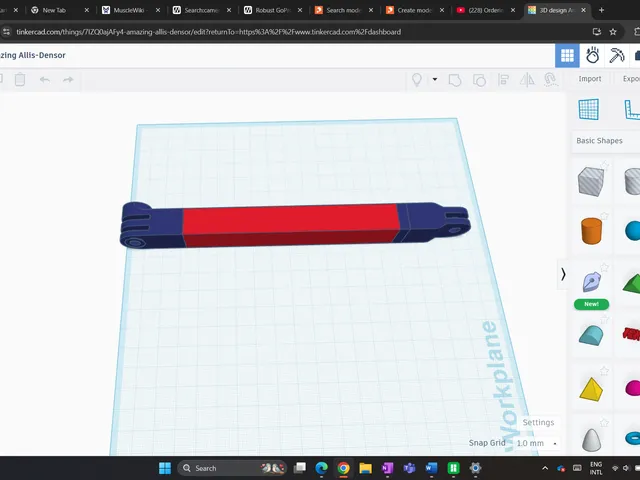Screen dimensions: 640x480
Task: Click the Cruise magnet icon
Action: [x=551, y=80]
